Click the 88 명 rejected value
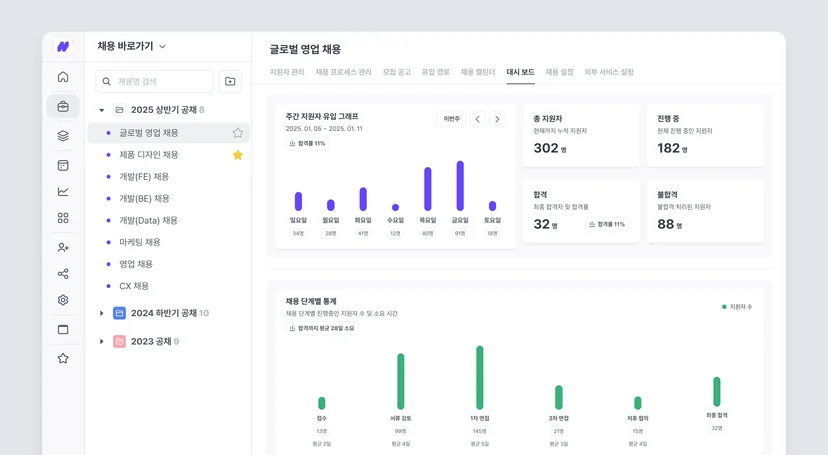828x455 pixels. tap(670, 224)
